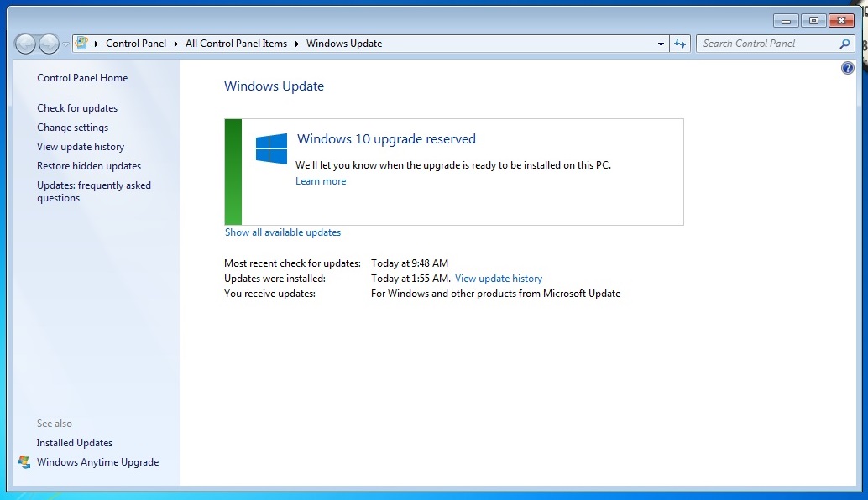The height and width of the screenshot is (500, 868).
Task: Click the Back navigation arrow
Action: [25, 43]
